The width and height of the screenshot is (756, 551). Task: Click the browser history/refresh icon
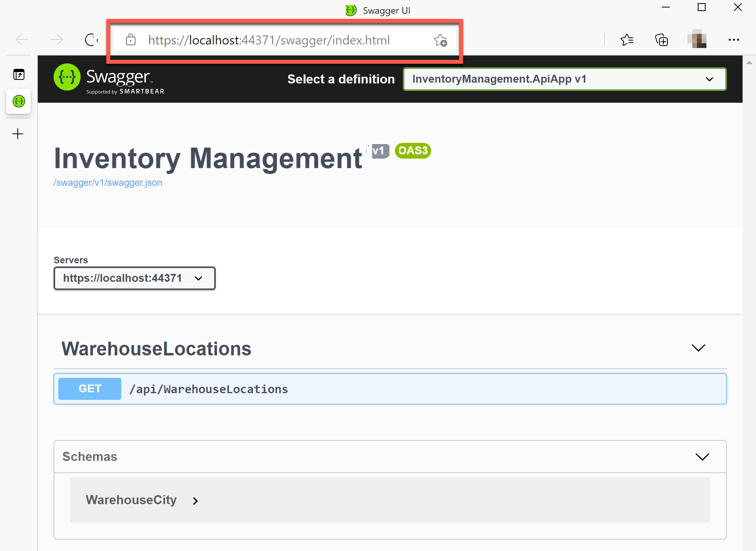[91, 40]
